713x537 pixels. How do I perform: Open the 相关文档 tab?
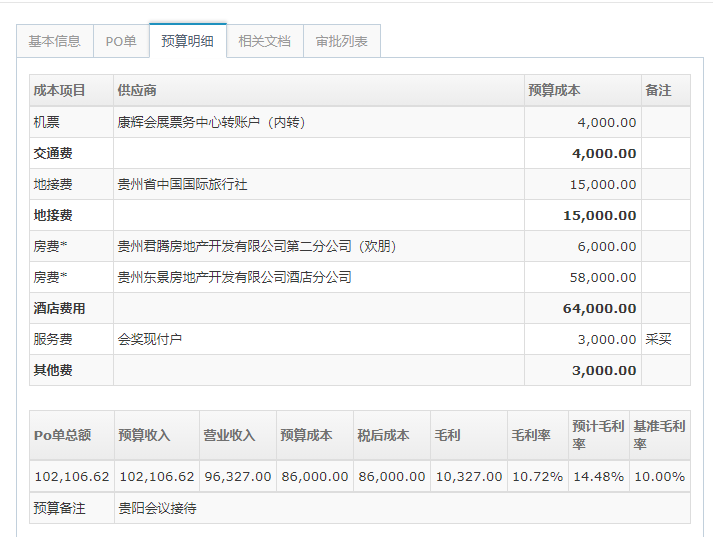coord(264,41)
